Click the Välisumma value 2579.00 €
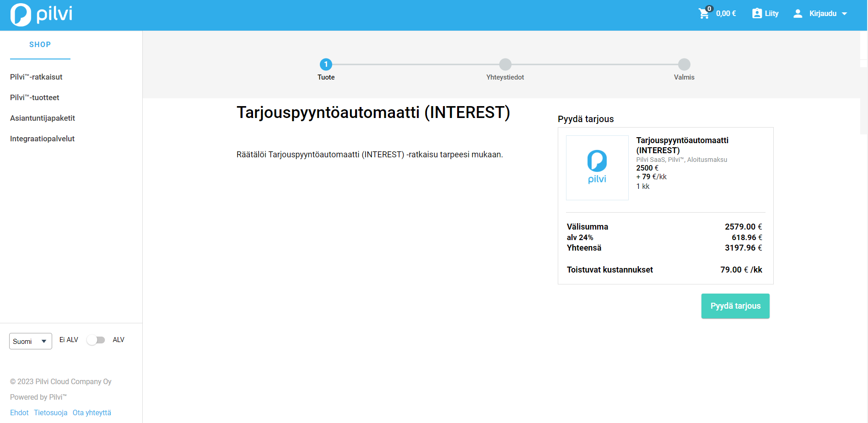 [744, 227]
